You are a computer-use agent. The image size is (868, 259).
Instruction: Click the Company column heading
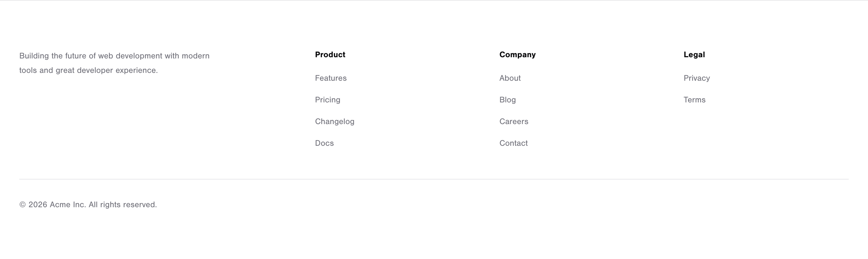pos(517,55)
